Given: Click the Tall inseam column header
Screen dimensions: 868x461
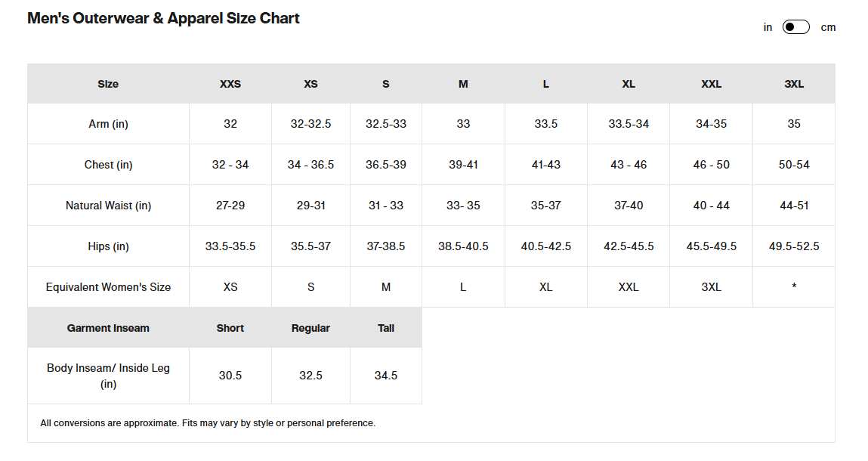Looking at the screenshot, I should (x=386, y=328).
